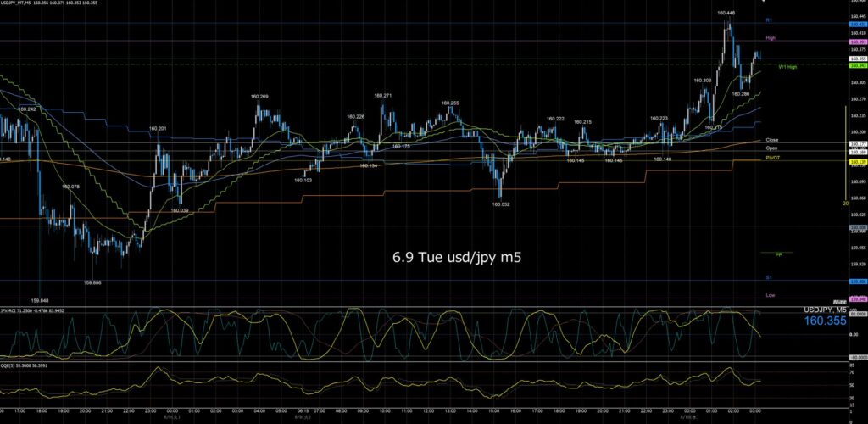Screen dimensions: 868x424
Task: Click the 160.446 swing high label
Action: pyautogui.click(x=726, y=13)
